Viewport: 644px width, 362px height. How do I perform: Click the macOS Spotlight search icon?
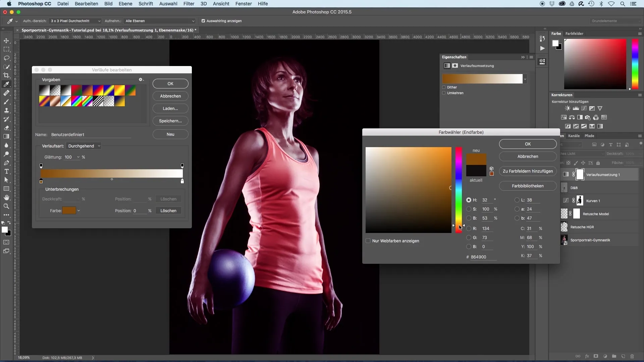pyautogui.click(x=623, y=4)
